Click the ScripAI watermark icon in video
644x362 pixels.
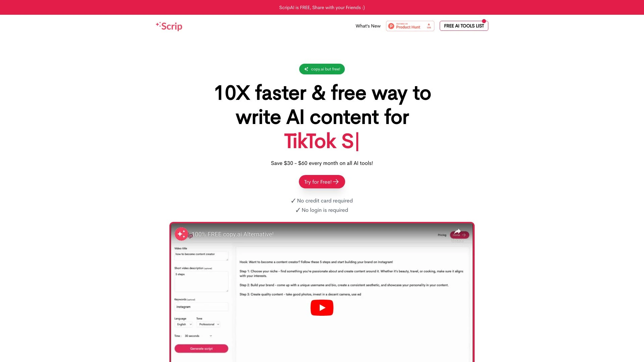click(181, 234)
